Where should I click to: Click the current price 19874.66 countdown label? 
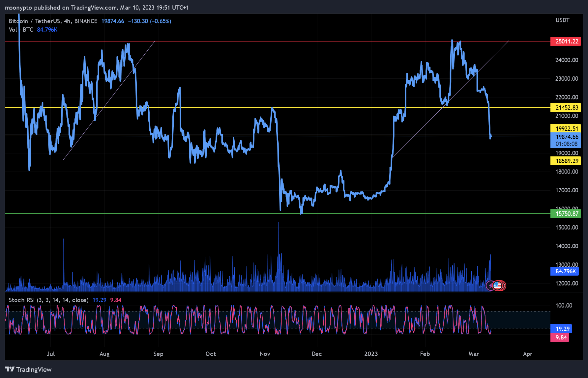click(566, 141)
